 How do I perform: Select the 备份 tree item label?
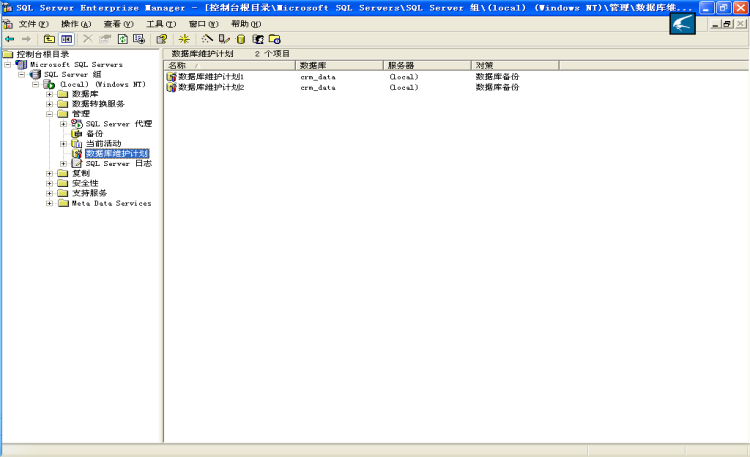[94, 134]
